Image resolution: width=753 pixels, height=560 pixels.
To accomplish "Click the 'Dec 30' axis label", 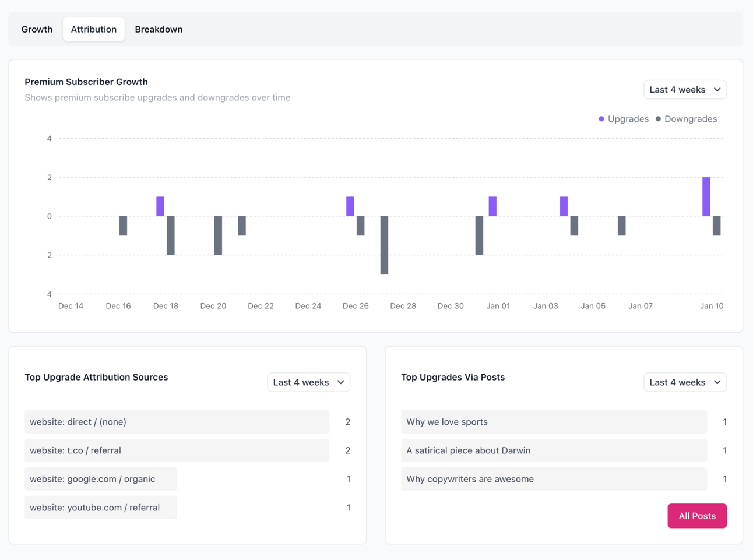I will 451,306.
